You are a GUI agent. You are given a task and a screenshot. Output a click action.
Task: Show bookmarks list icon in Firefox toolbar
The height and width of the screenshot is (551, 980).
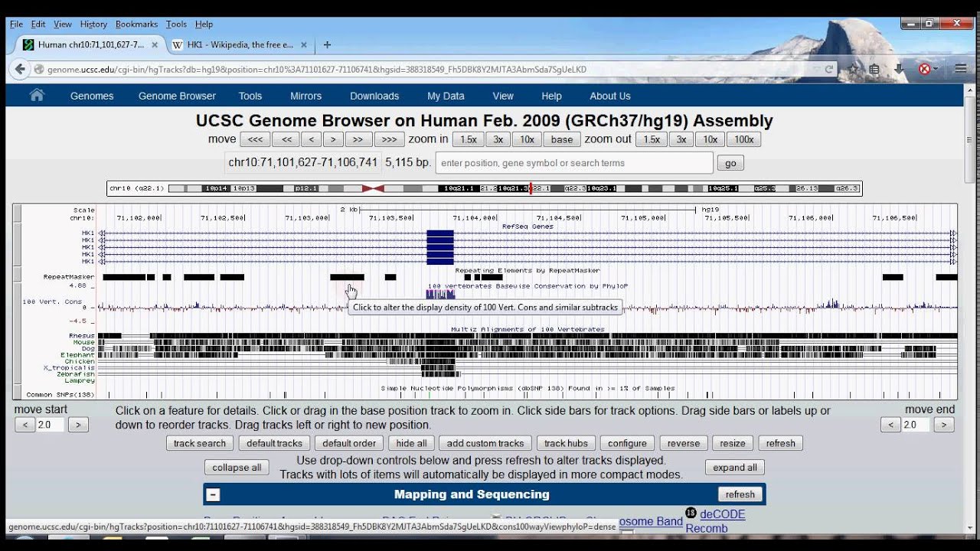(874, 69)
